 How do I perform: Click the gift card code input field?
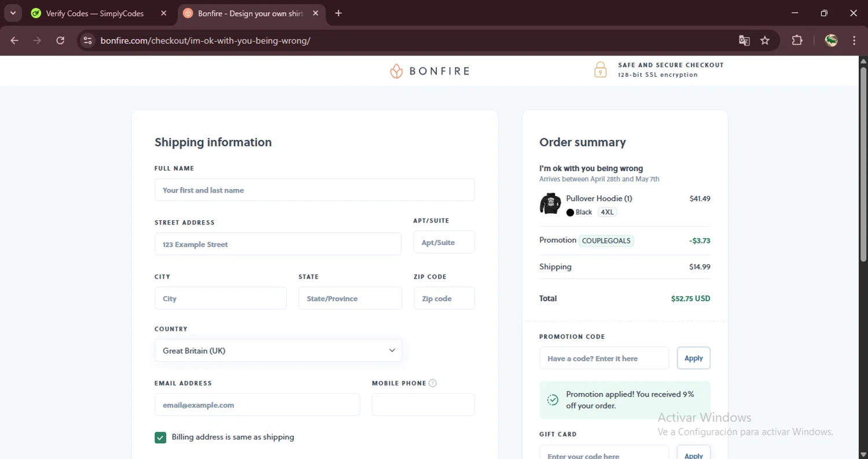pos(604,452)
